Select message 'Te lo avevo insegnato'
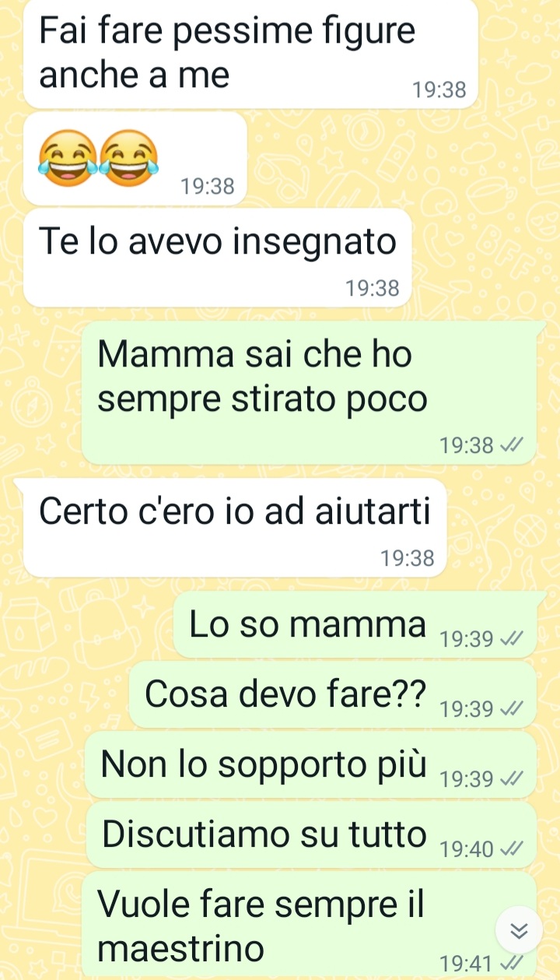Viewport: 560px width, 980px height. 217,258
